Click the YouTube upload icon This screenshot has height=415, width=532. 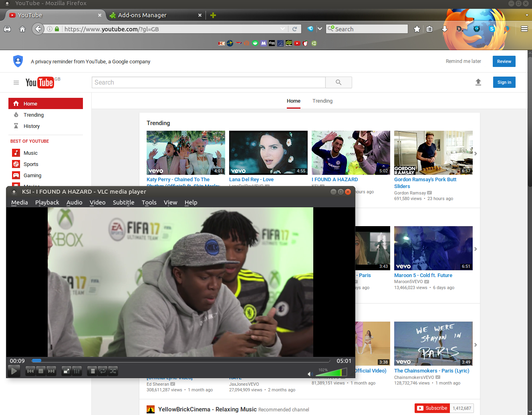(x=478, y=82)
